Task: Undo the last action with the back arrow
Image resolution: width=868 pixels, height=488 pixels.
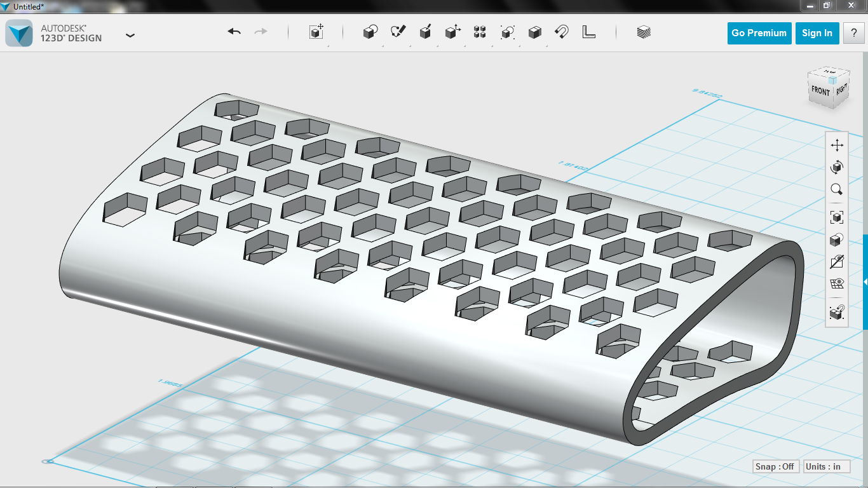Action: [234, 32]
